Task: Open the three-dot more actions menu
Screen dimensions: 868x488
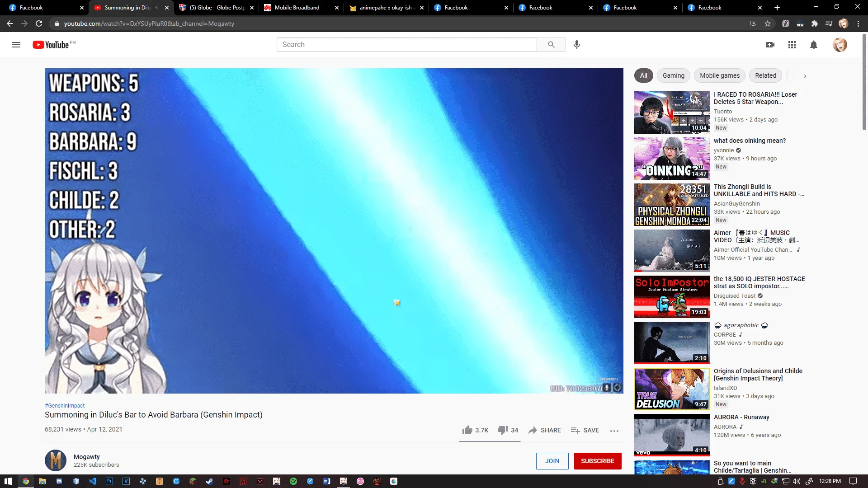Action: point(614,431)
